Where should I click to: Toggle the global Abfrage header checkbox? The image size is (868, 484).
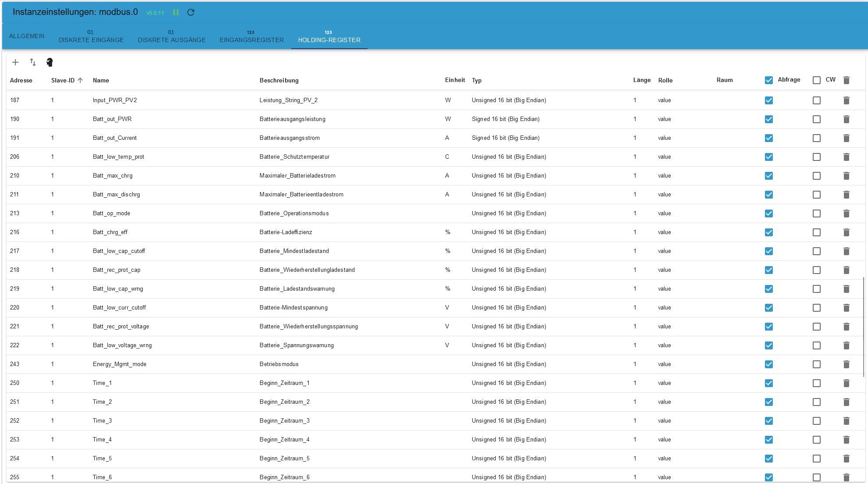point(768,80)
